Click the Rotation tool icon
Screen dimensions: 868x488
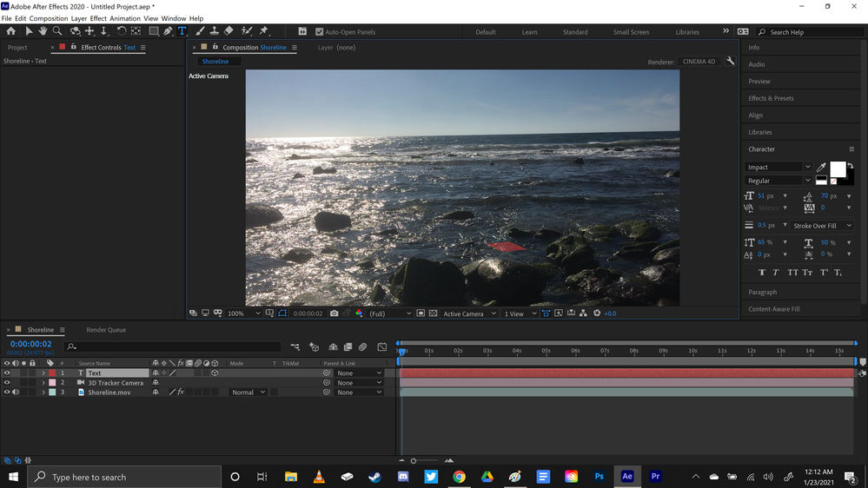coord(122,31)
